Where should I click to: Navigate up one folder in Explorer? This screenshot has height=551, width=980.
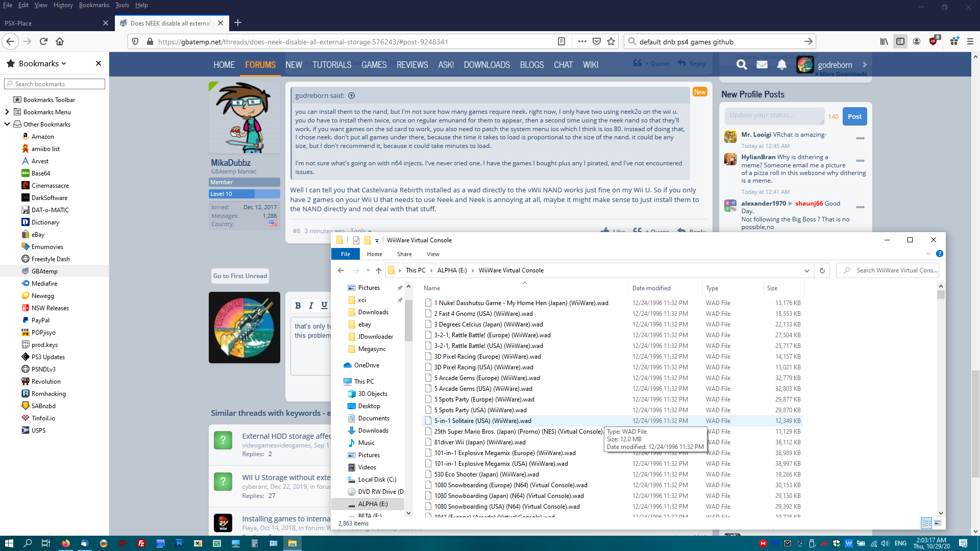379,270
